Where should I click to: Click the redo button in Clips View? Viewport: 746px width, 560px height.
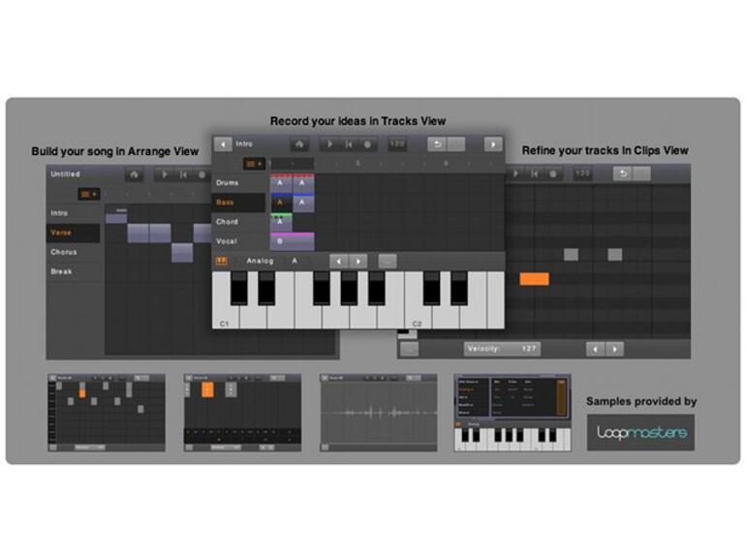[641, 174]
